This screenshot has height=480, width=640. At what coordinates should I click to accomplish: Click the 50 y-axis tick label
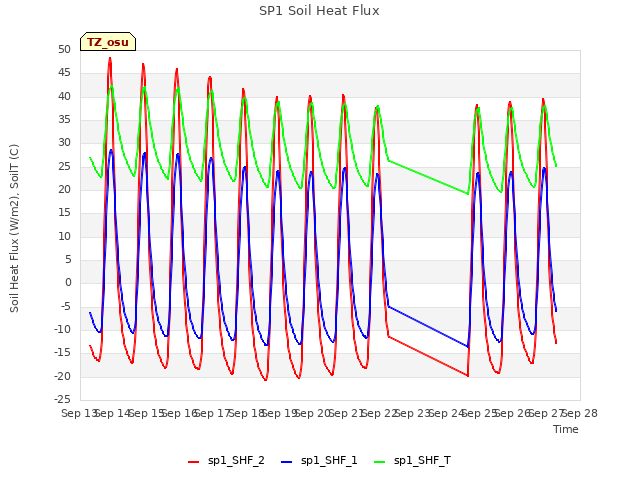(x=64, y=50)
